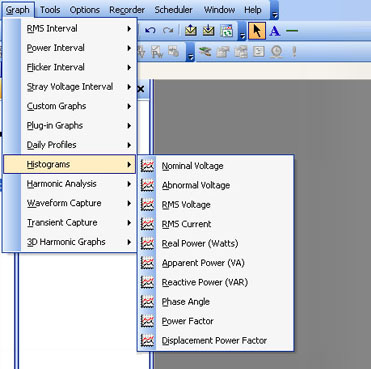This screenshot has height=369, width=371.
Task: Expand the Daily Profiles submenu
Action: pos(70,145)
